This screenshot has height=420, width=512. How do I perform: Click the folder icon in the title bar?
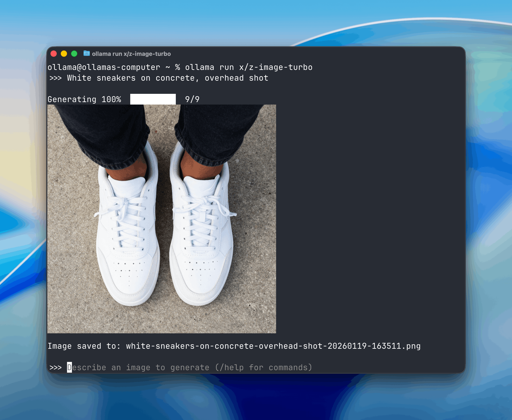coord(86,53)
